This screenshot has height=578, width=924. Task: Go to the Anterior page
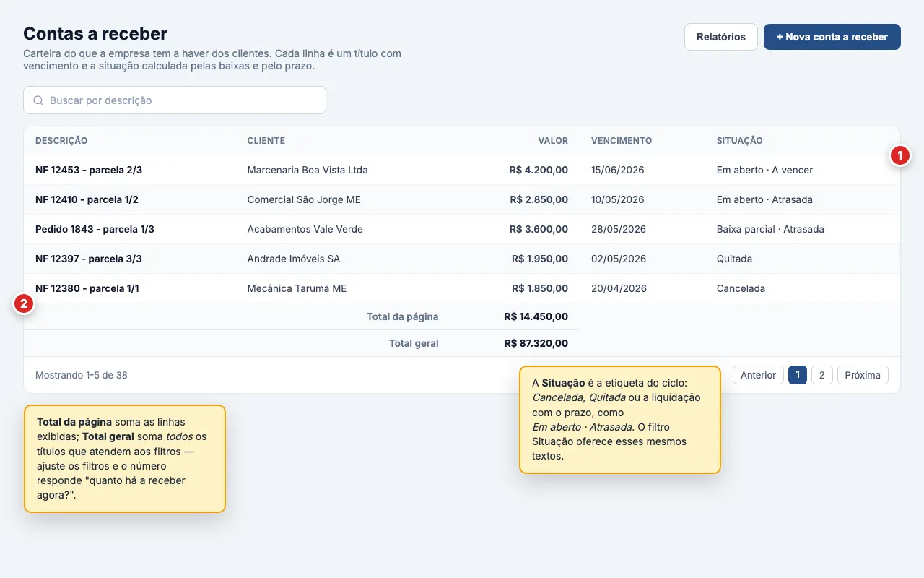[x=758, y=375]
